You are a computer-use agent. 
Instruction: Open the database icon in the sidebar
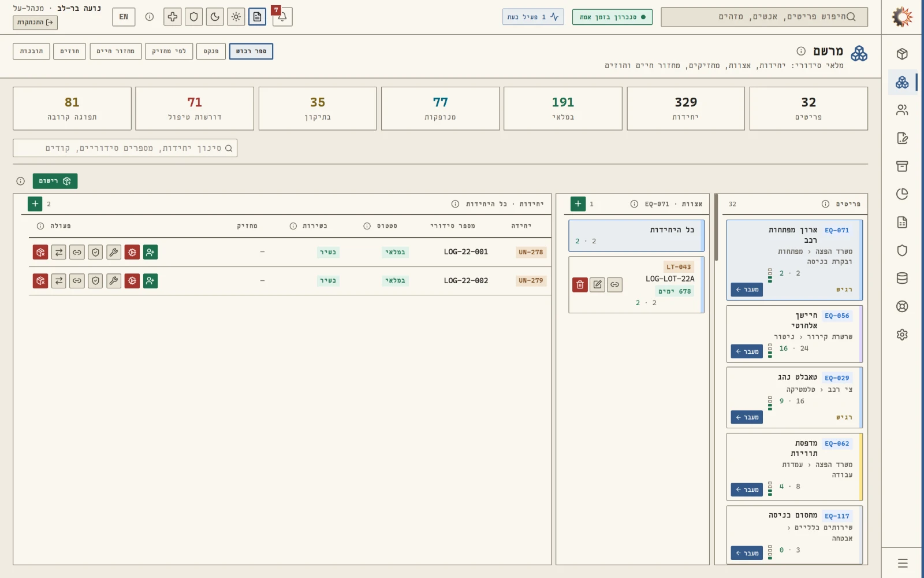tap(902, 278)
